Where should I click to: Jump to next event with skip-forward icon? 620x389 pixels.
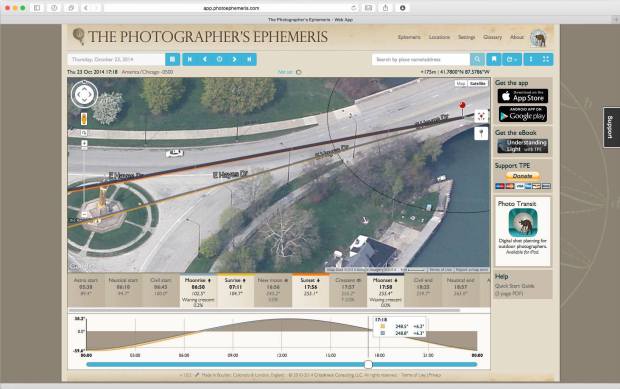click(250, 59)
